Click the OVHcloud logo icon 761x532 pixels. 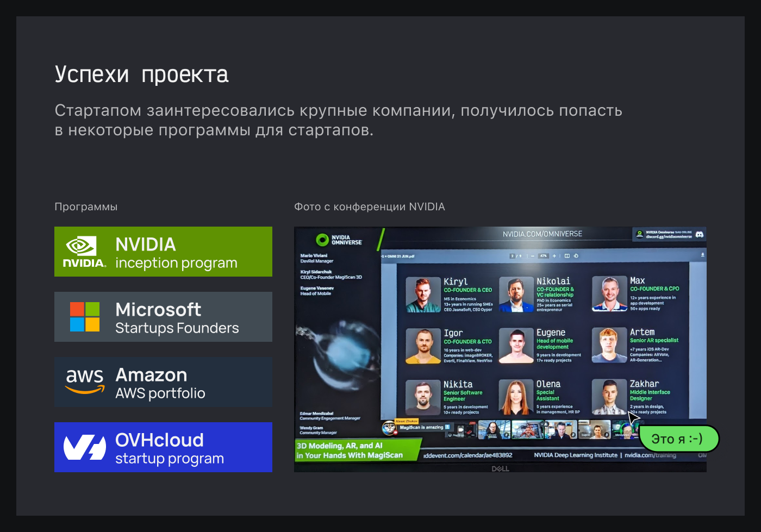pos(85,447)
